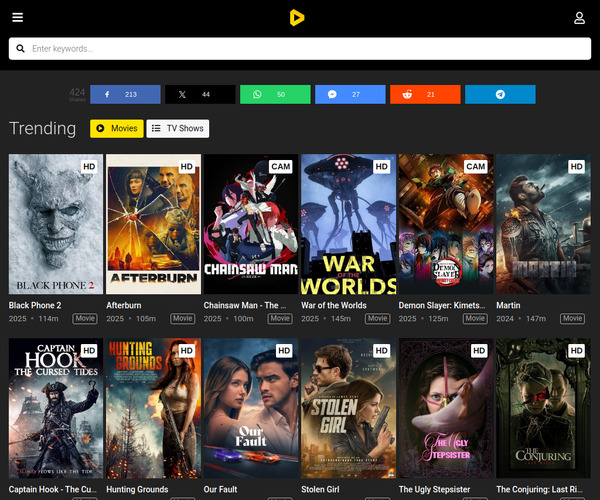Click the Black Phone 2 title link
600x500 pixels.
pos(35,305)
